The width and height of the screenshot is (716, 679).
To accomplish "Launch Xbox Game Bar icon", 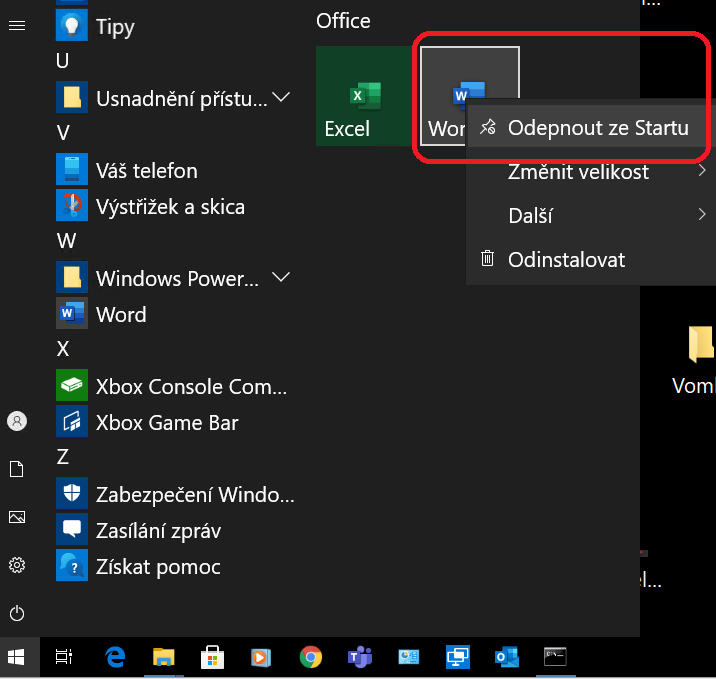I will click(x=72, y=421).
